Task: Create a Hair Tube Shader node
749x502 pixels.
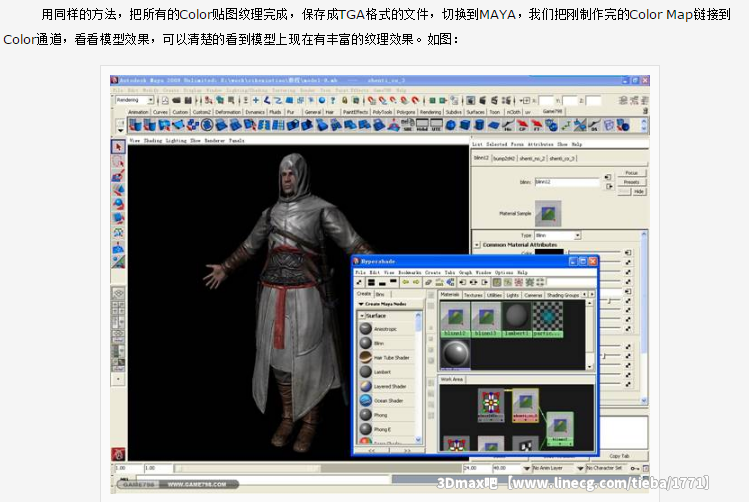Action: pos(386,358)
